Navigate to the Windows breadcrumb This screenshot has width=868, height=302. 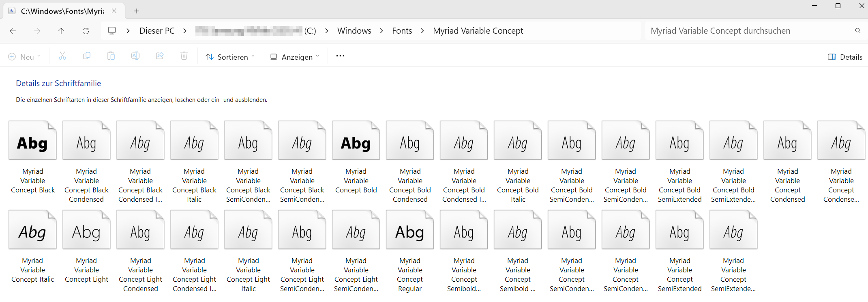(x=354, y=31)
